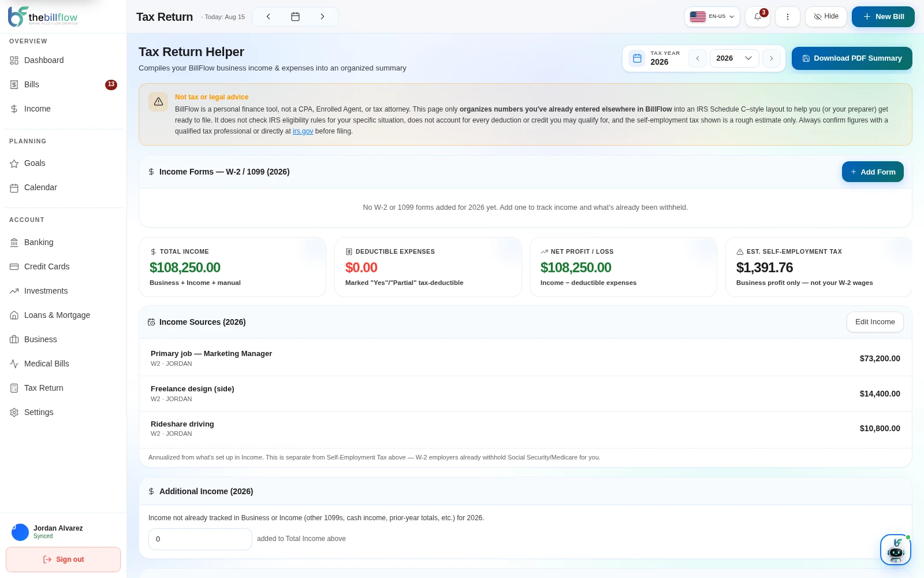This screenshot has width=924, height=578.
Task: Click the Credit Cards card icon
Action: (14, 266)
